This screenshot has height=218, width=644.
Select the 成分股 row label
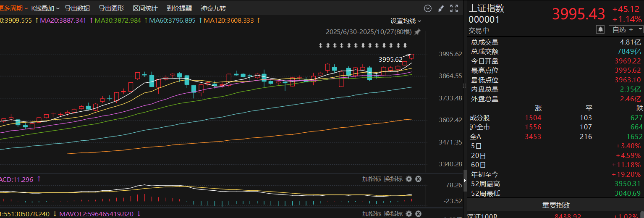pyautogui.click(x=480, y=118)
